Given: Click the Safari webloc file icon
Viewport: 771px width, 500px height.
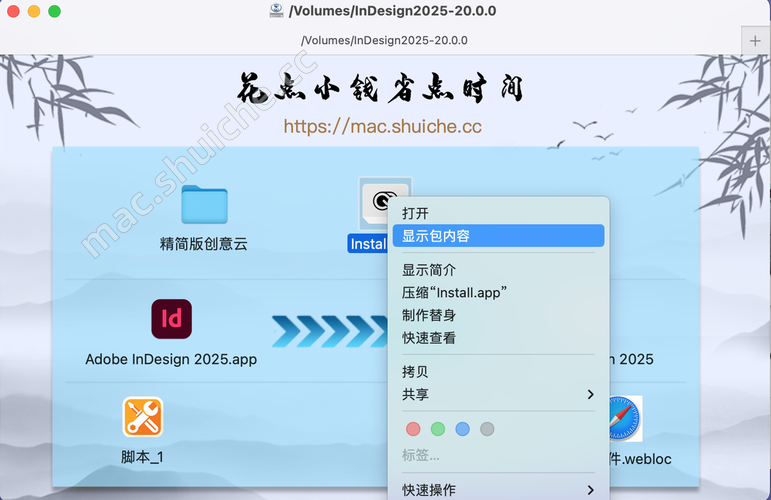Looking at the screenshot, I should [623, 417].
